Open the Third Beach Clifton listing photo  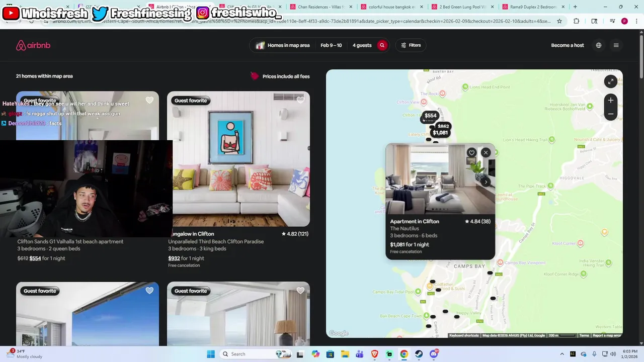238,159
